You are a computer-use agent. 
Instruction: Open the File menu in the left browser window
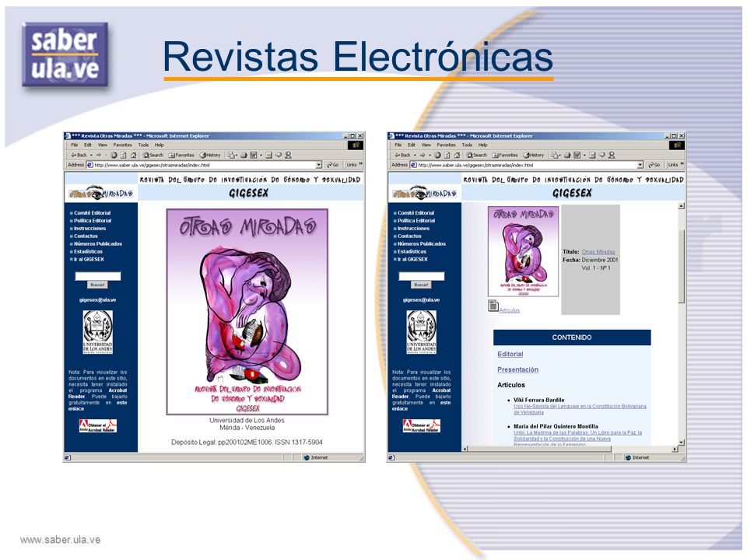pos(75,145)
